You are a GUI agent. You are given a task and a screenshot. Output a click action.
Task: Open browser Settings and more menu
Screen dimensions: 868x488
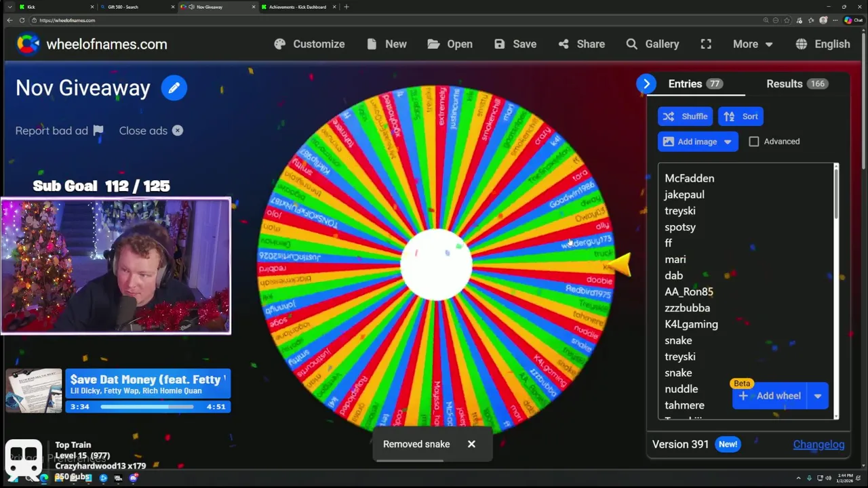click(x=835, y=20)
